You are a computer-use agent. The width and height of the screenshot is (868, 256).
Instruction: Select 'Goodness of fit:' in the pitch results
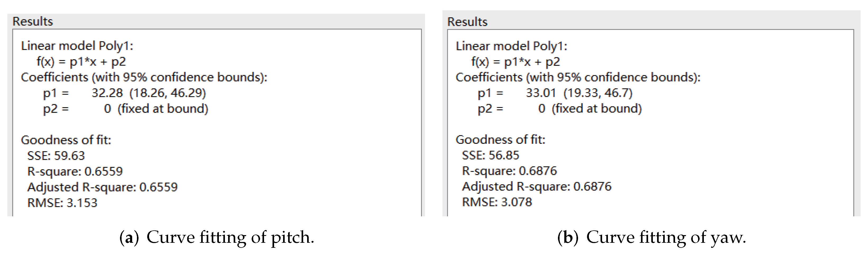tap(66, 140)
